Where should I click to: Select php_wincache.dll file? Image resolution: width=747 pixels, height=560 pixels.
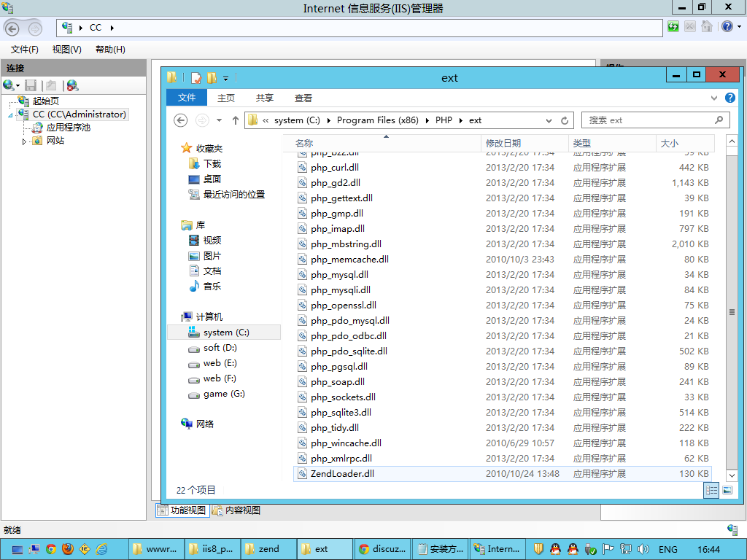click(x=502, y=443)
